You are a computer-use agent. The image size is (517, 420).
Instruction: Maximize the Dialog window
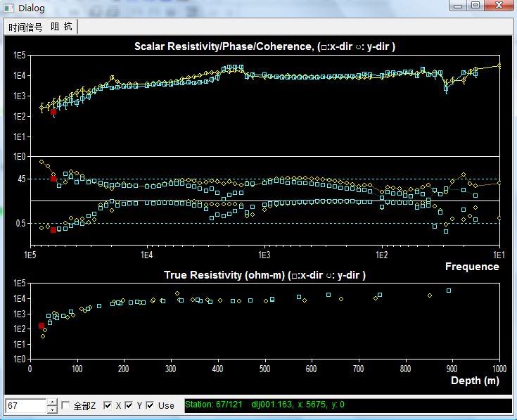coord(475,6)
